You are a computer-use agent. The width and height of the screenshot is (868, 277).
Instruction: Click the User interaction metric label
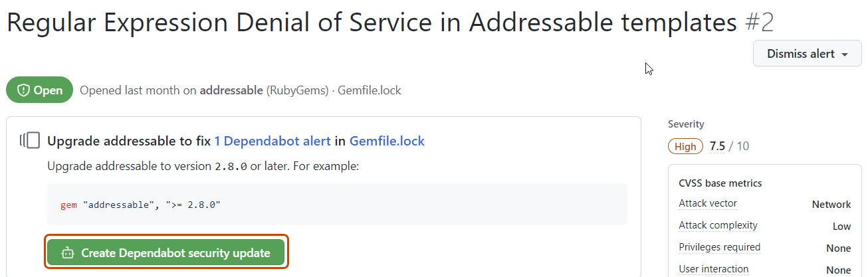713,269
